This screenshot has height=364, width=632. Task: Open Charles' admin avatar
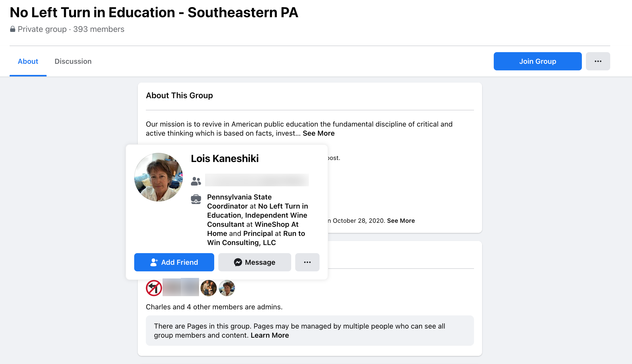pyautogui.click(x=209, y=288)
